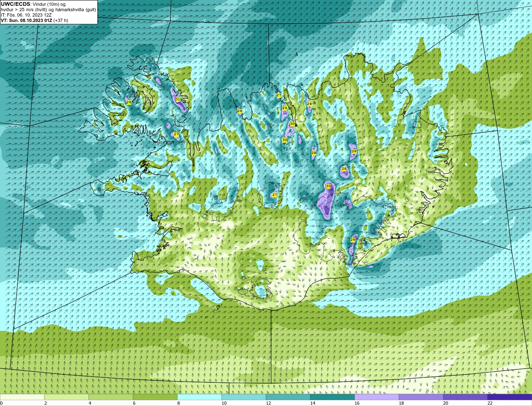This screenshot has width=532, height=406.
Task: Click the legend tick label '2'
Action: 46,403
